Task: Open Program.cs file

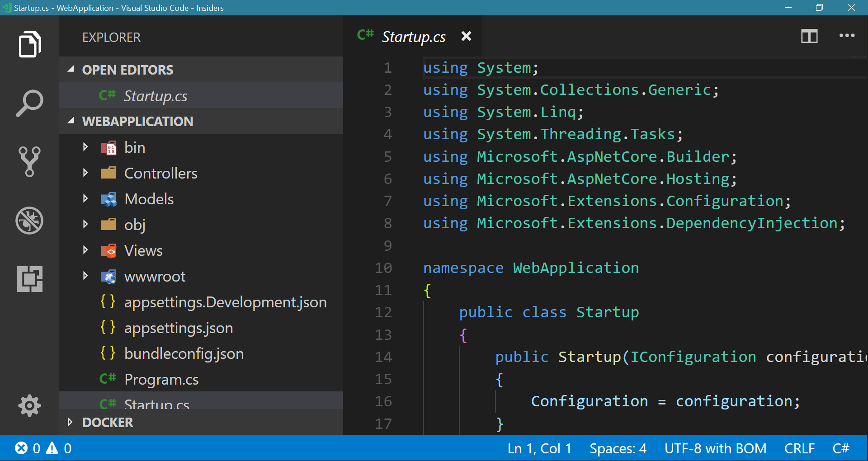Action: [201, 379]
